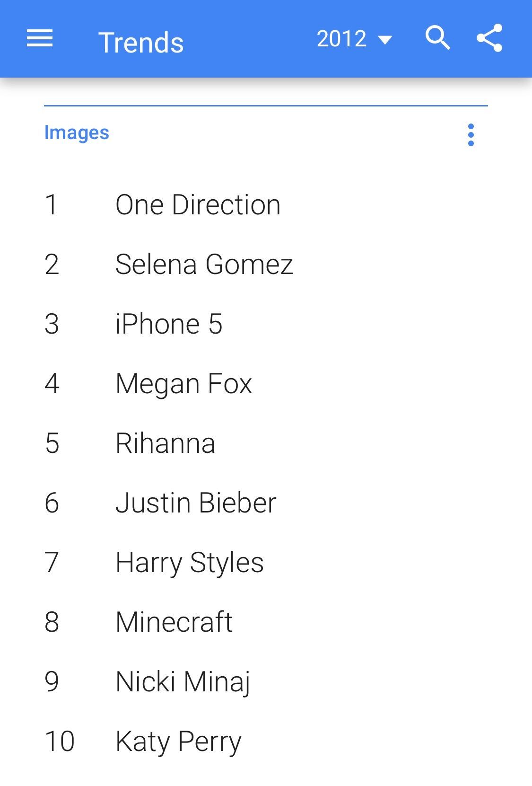Tap the search magnifier icon
Screen dimensions: 532x786
[437, 38]
